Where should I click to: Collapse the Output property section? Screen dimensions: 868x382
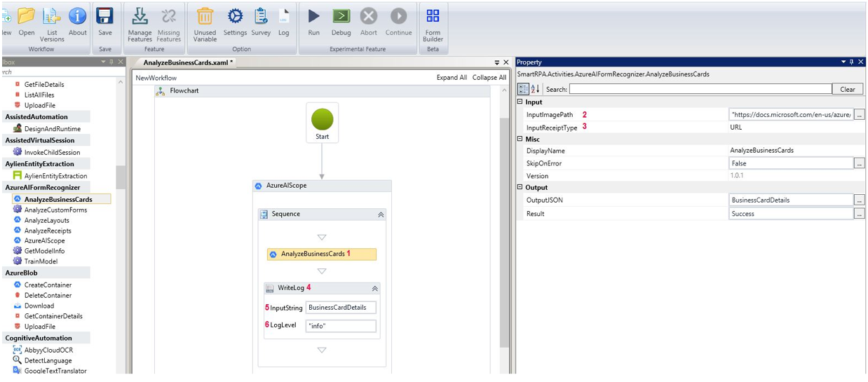[x=520, y=188]
